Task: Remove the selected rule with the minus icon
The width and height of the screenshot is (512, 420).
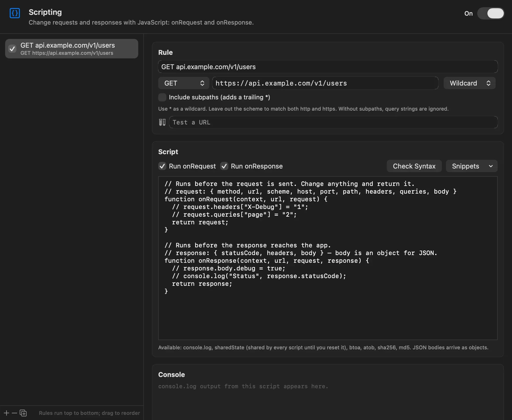Action: point(15,413)
